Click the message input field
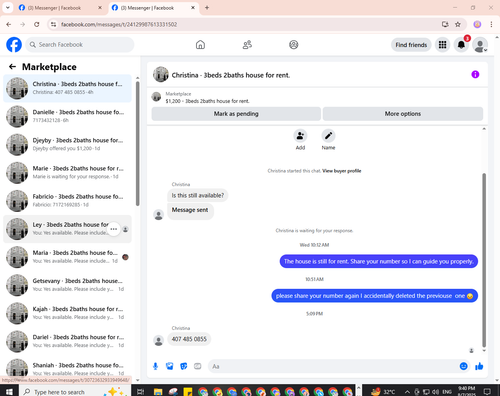Screen dimensions: 500x396 (333, 366)
